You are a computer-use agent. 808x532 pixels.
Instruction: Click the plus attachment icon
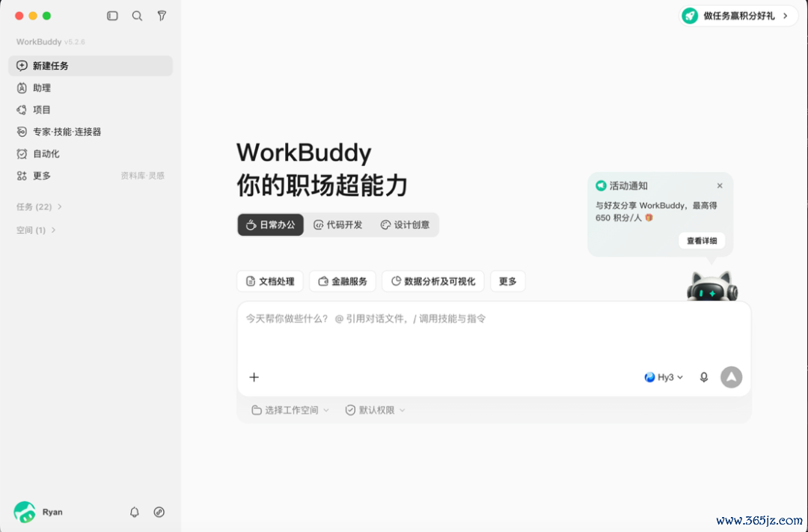(x=254, y=377)
